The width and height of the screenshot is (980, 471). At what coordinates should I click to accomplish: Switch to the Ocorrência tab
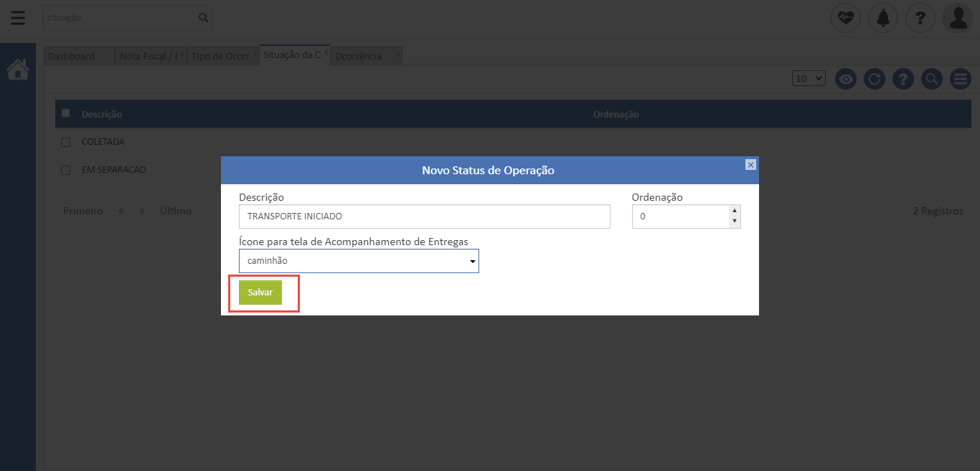(359, 56)
